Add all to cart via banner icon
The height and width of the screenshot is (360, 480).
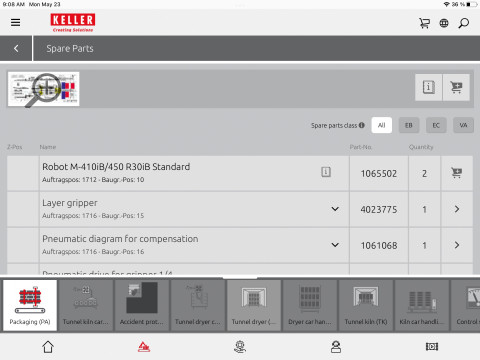456,87
